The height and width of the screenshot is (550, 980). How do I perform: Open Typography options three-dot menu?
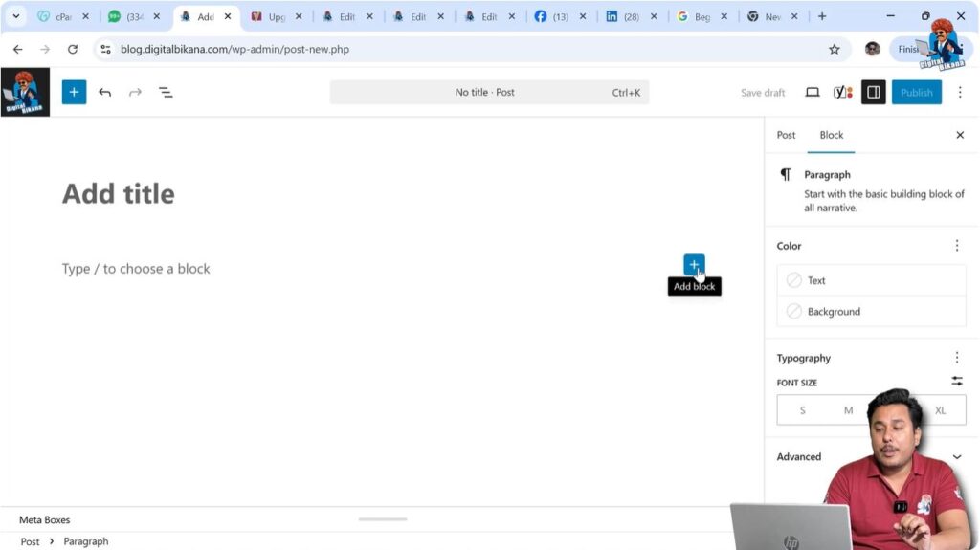point(957,358)
